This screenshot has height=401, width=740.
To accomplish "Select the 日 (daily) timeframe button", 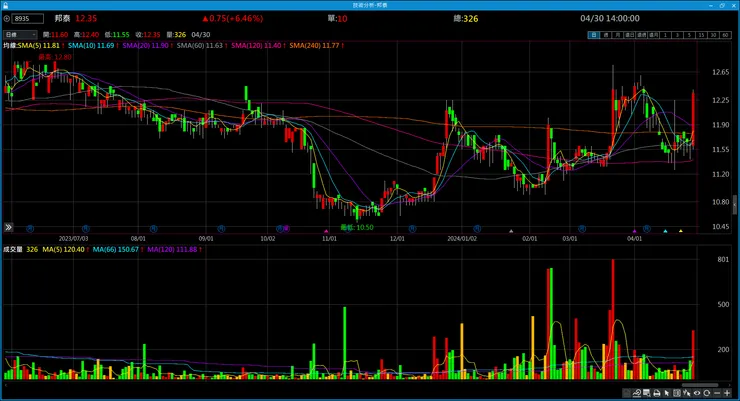I will [x=594, y=35].
